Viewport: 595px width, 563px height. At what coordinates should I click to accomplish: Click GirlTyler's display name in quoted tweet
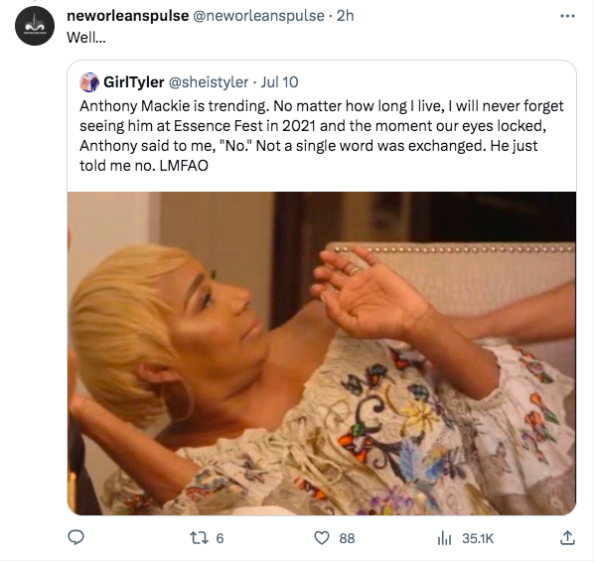click(134, 82)
